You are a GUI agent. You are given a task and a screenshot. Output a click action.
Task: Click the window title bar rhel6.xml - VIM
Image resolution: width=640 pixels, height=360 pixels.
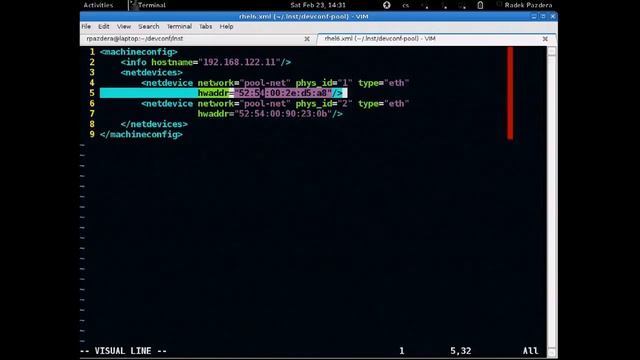click(304, 16)
